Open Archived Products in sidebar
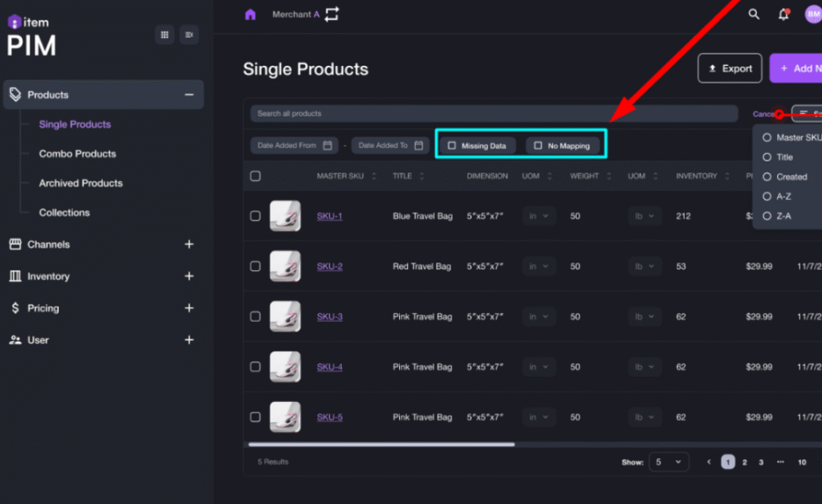The width and height of the screenshot is (822, 504). 80,183
